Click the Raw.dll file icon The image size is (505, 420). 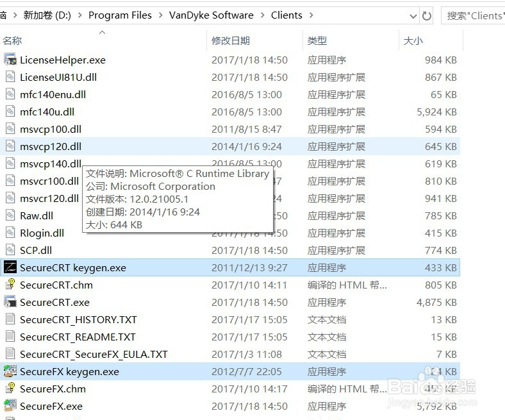tap(10, 215)
